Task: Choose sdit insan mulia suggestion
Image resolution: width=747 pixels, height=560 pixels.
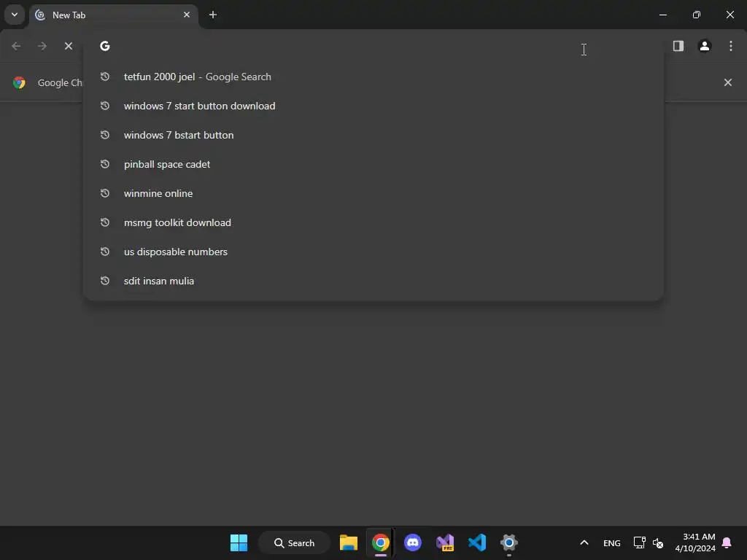Action: [373, 281]
